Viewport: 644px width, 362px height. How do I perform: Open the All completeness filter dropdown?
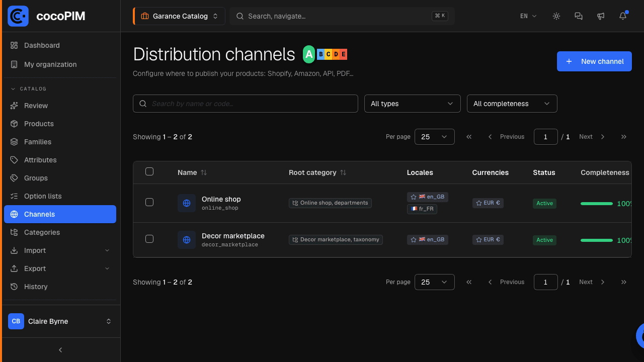coord(512,104)
